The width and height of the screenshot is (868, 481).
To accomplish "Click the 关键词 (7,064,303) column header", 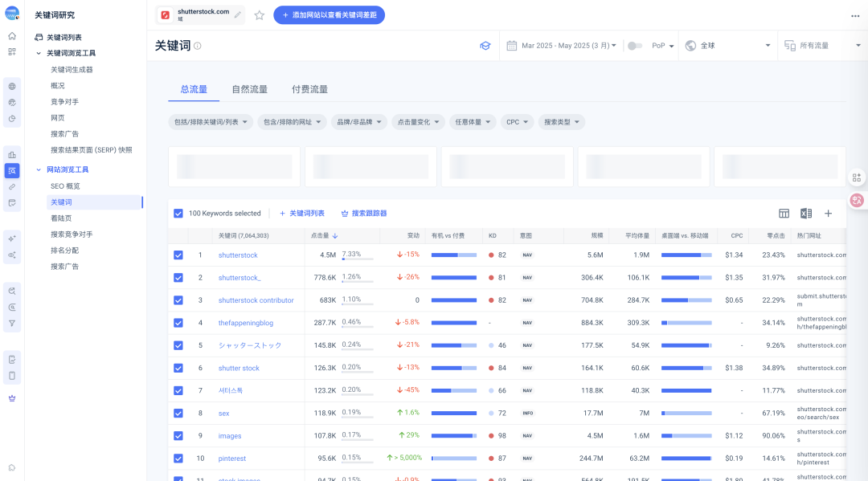I will (244, 236).
